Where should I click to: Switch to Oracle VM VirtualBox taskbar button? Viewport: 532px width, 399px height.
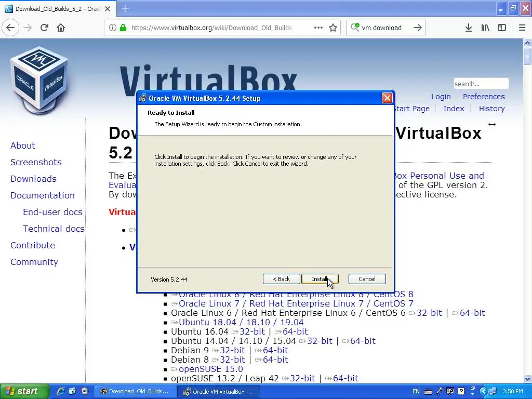click(x=219, y=392)
